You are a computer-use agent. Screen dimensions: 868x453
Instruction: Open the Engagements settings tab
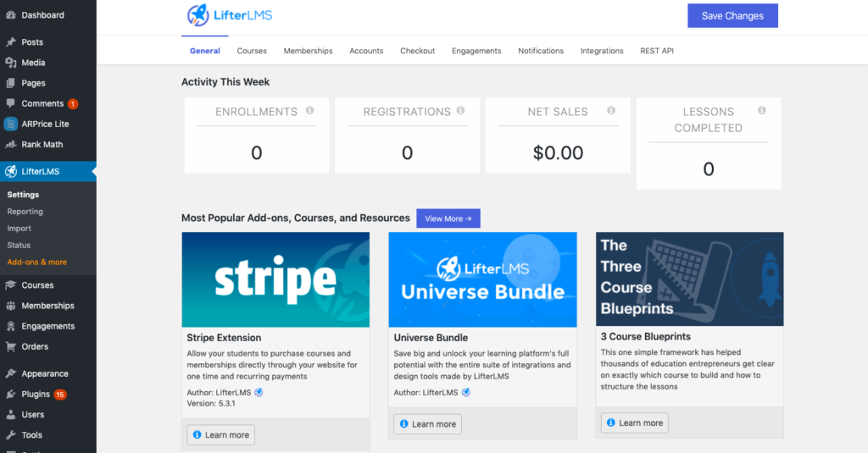[x=476, y=51]
